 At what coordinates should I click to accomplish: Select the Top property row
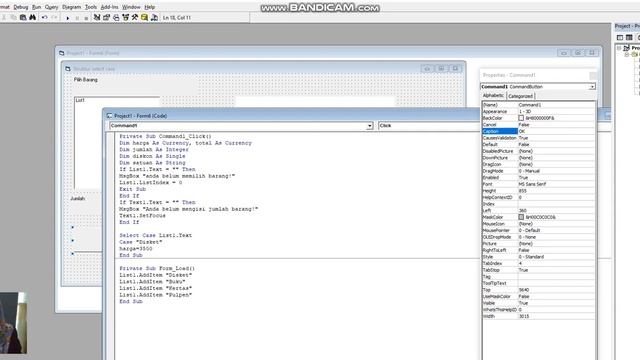tap(538, 290)
